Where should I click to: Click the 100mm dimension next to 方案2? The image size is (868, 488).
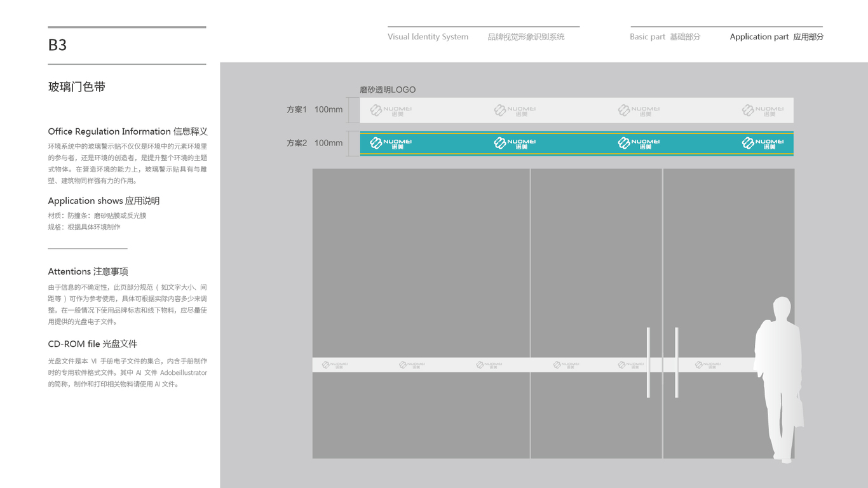point(329,143)
